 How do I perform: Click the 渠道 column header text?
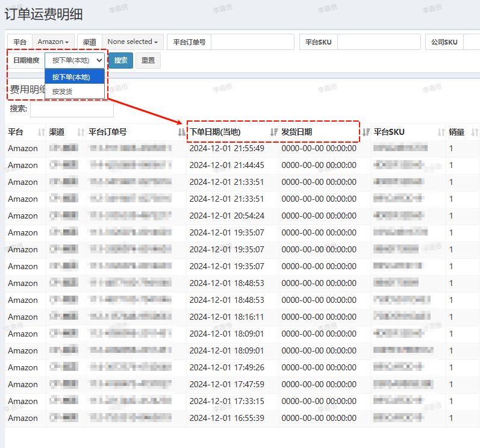point(57,132)
